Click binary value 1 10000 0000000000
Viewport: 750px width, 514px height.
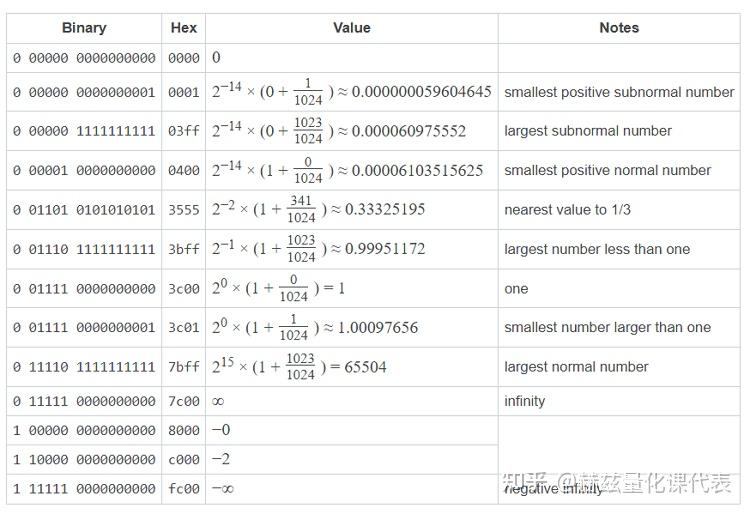coord(84,460)
